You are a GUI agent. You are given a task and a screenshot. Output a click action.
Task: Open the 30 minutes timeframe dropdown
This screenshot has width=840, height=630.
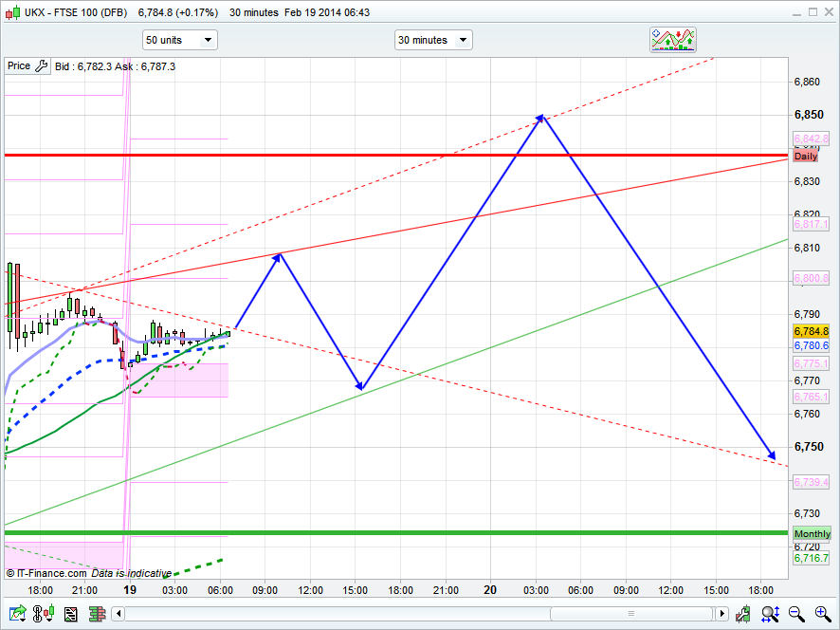pyautogui.click(x=433, y=40)
